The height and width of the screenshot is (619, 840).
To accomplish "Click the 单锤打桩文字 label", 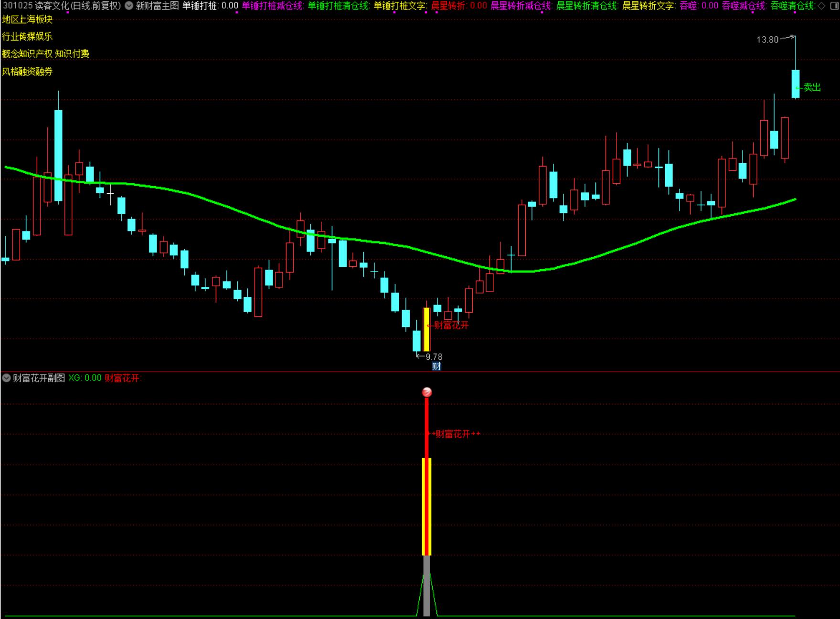I will (x=399, y=6).
